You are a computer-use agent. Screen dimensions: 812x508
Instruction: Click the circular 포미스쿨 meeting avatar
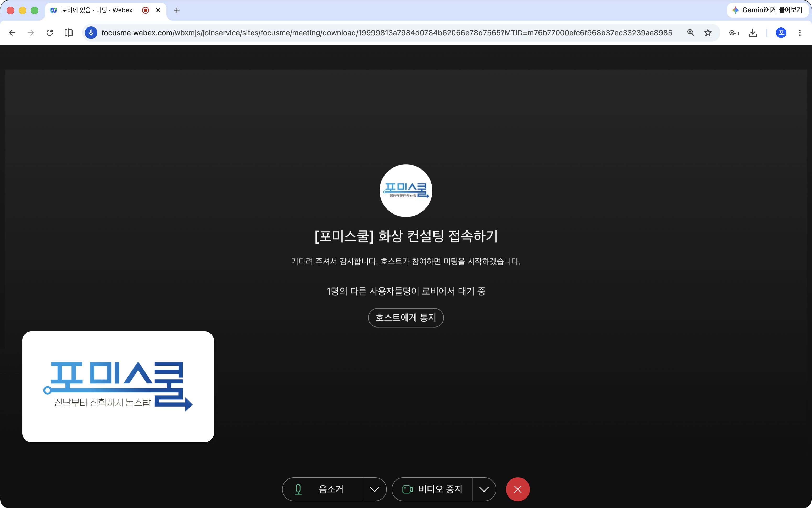pos(406,190)
